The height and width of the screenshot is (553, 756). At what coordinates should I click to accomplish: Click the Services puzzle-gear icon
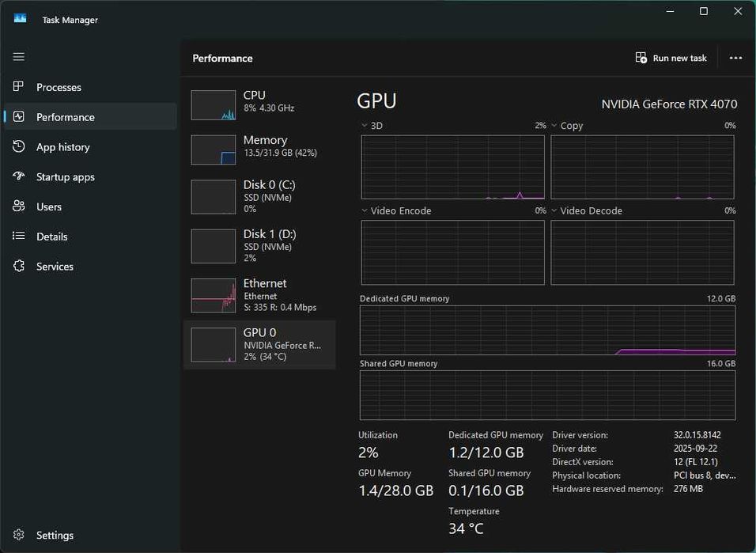pyautogui.click(x=19, y=267)
